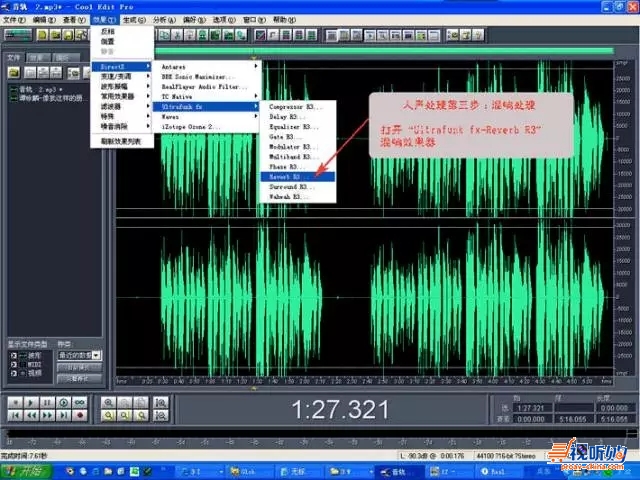Click the Zoom Out horizontally magnifier icon
Viewport: 640px width, 480px height.
[125, 402]
